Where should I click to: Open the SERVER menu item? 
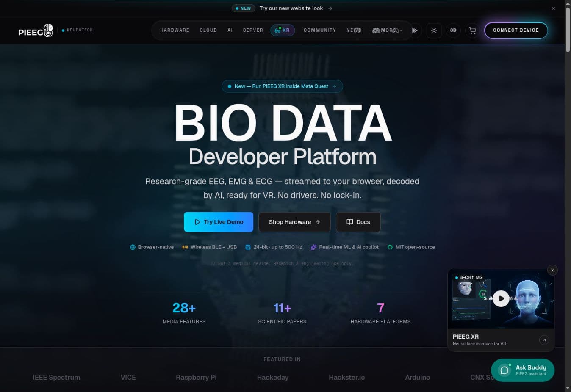[x=253, y=30]
